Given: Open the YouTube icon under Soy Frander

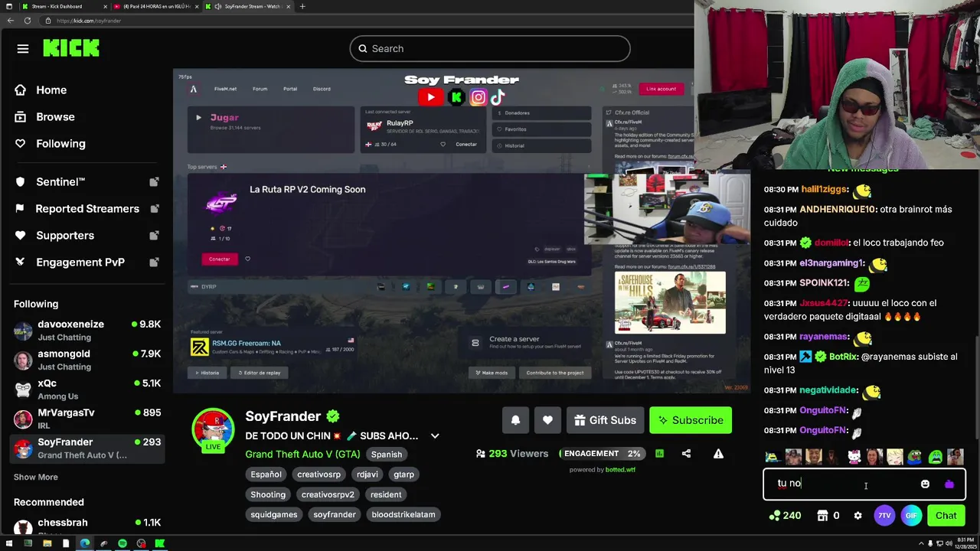Looking at the screenshot, I should click(430, 97).
